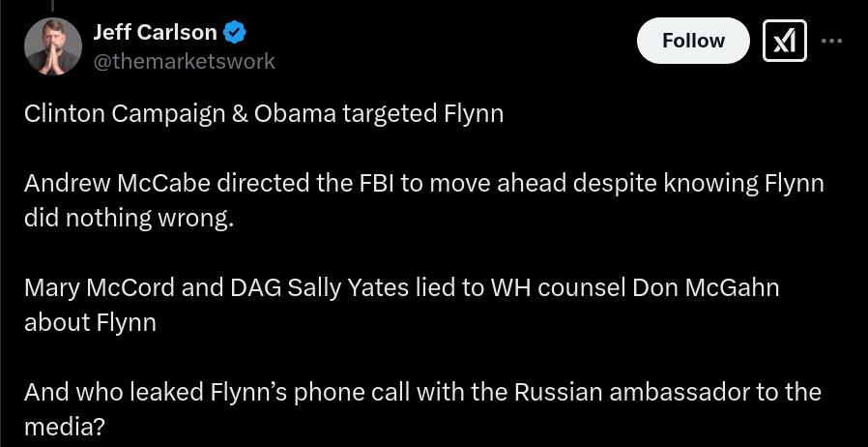Open the Jeff Carlson display name link

pyautogui.click(x=155, y=33)
